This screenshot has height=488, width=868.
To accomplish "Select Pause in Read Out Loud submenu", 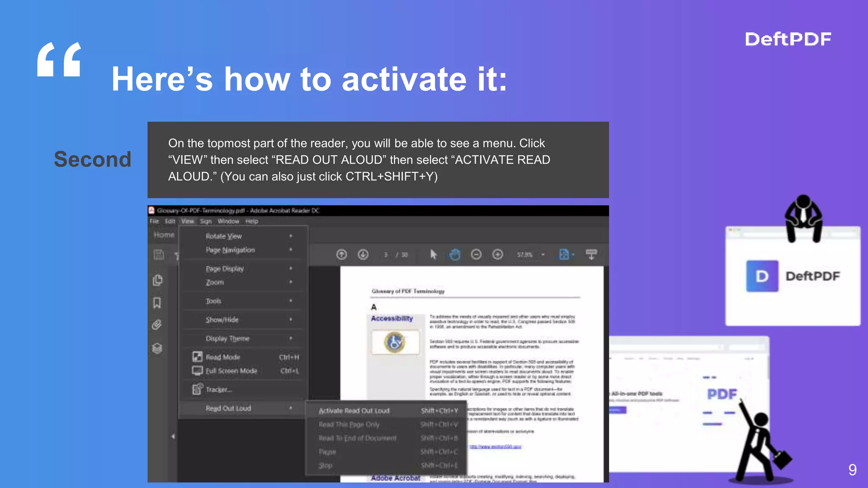I will 387,452.
